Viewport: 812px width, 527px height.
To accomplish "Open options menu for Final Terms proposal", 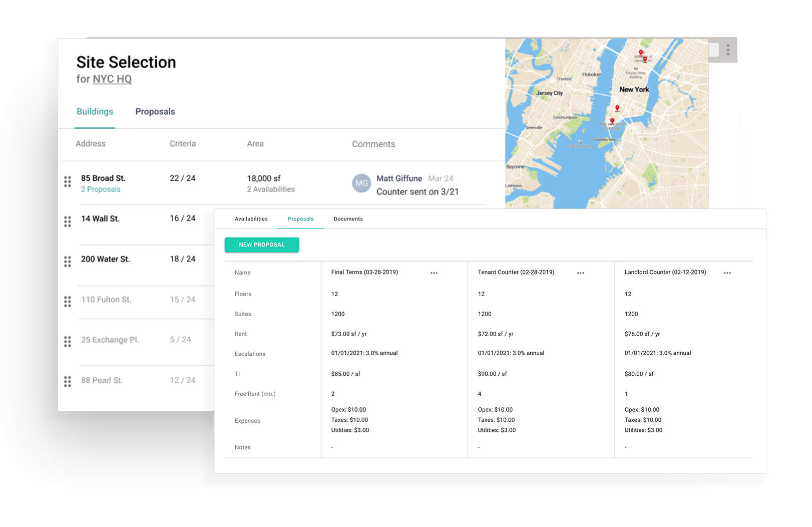I will [434, 273].
